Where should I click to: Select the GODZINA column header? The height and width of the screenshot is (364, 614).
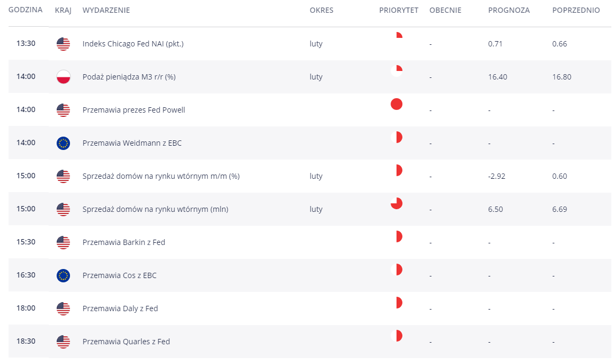click(26, 10)
